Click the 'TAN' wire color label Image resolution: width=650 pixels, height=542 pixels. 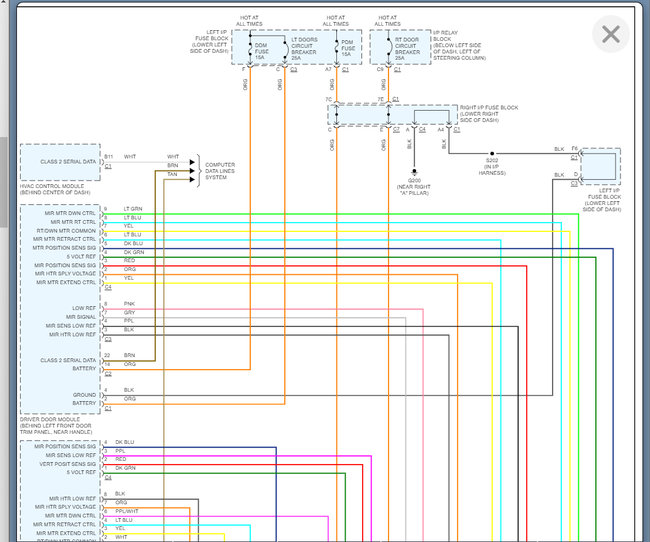(172, 174)
